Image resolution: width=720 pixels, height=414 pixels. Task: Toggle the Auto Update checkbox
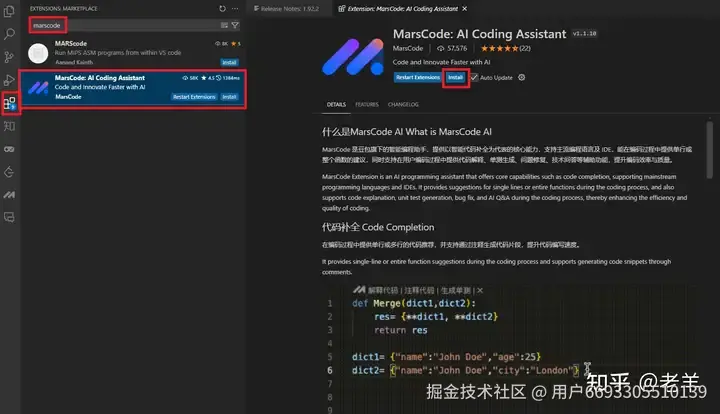click(x=474, y=78)
